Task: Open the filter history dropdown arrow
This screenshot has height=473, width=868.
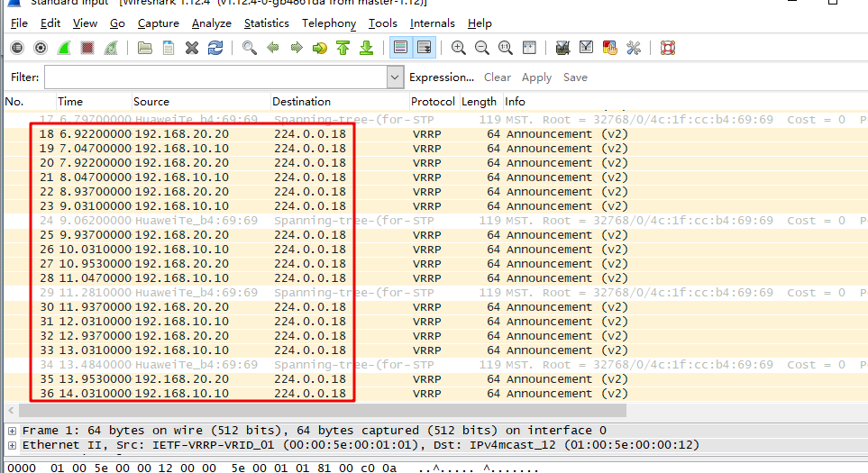Action: pos(395,77)
